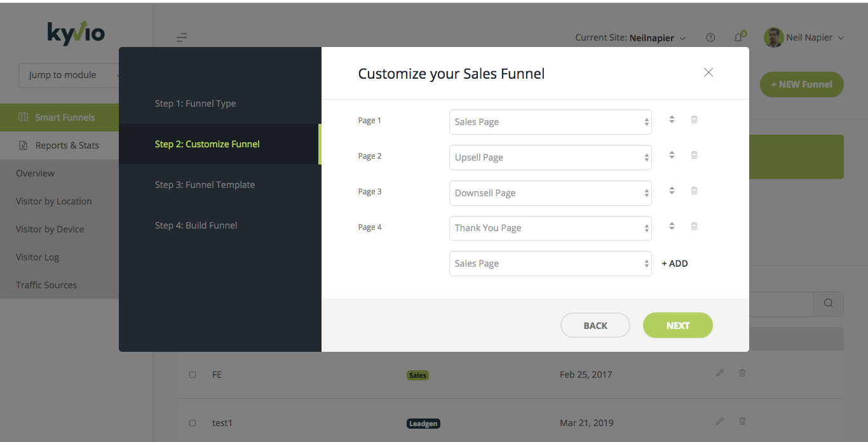The height and width of the screenshot is (442, 868).
Task: Click the BACK button
Action: [595, 325]
